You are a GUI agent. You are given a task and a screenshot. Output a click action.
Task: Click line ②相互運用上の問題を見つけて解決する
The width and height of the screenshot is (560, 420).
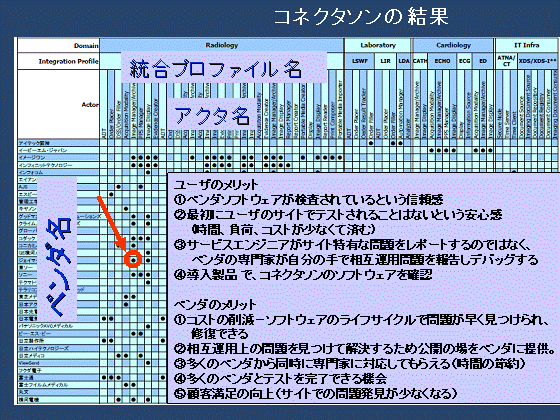point(365,349)
